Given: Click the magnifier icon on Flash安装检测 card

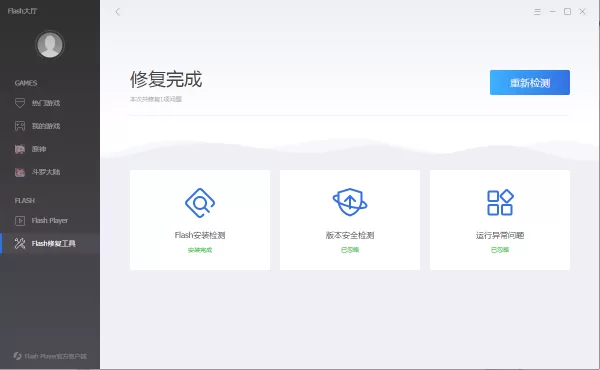Looking at the screenshot, I should coord(200,203).
